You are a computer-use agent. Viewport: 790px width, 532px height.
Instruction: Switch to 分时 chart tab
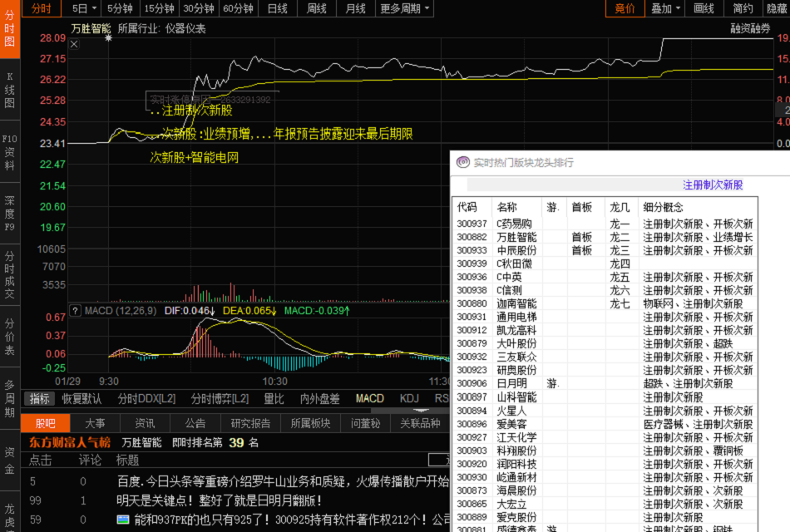pos(41,8)
